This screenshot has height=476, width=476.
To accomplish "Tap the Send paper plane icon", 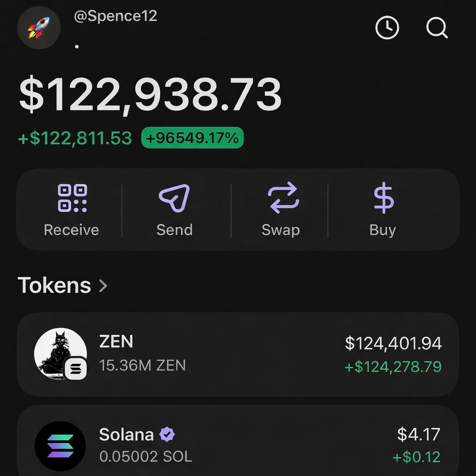I will 174,198.
